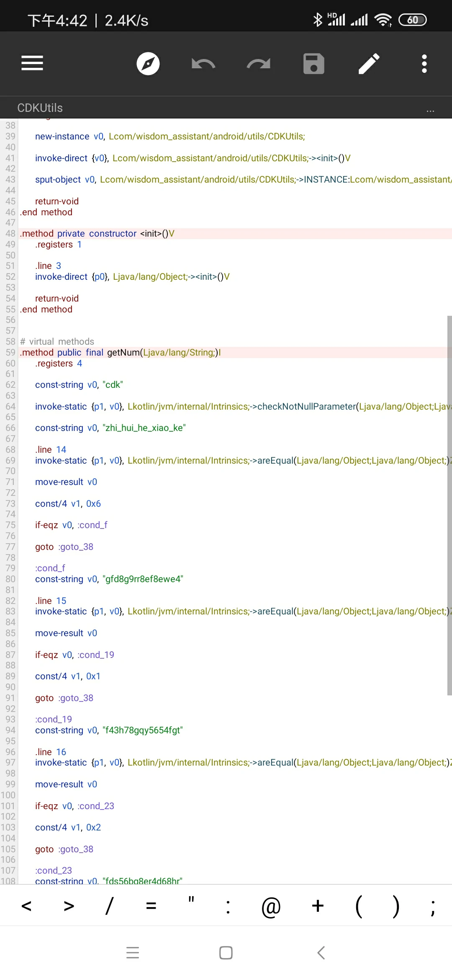Open the three-dot overflow menu
This screenshot has width=452, height=980.
[424, 64]
